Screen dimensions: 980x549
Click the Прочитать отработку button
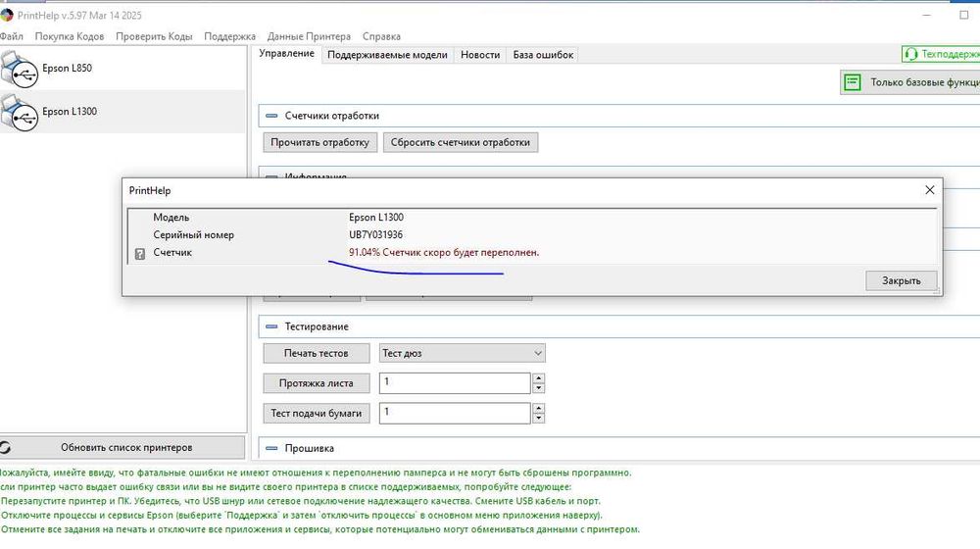pyautogui.click(x=320, y=142)
